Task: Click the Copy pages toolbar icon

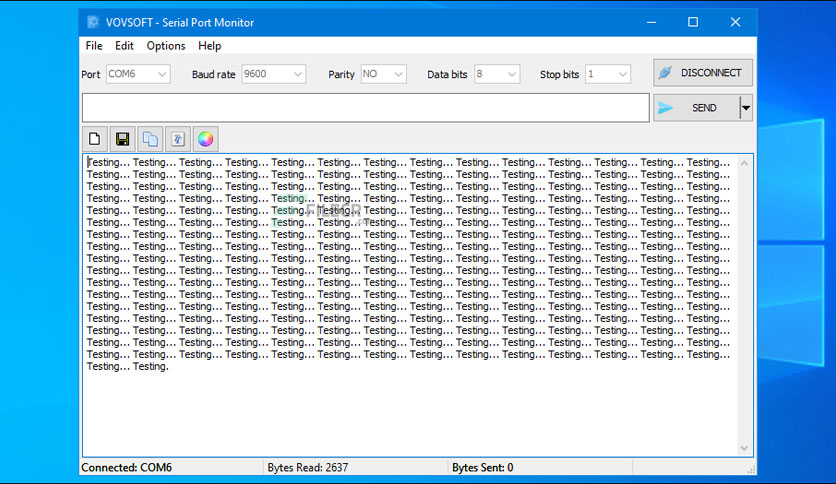Action: coord(150,139)
